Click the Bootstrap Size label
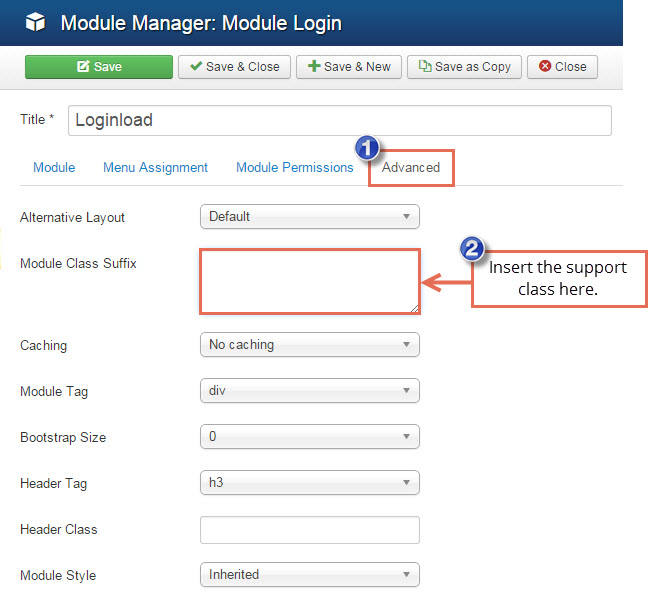Viewport: 655px width, 604px height. [63, 437]
